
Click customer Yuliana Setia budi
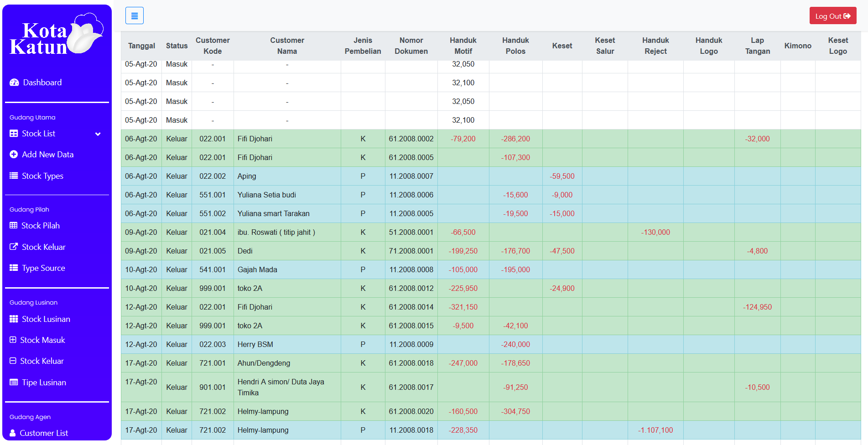pyautogui.click(x=266, y=195)
